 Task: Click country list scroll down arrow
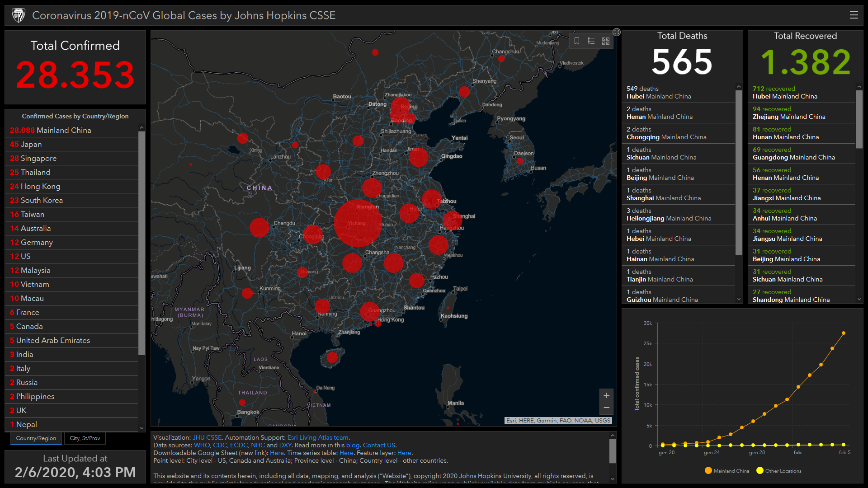(x=142, y=428)
